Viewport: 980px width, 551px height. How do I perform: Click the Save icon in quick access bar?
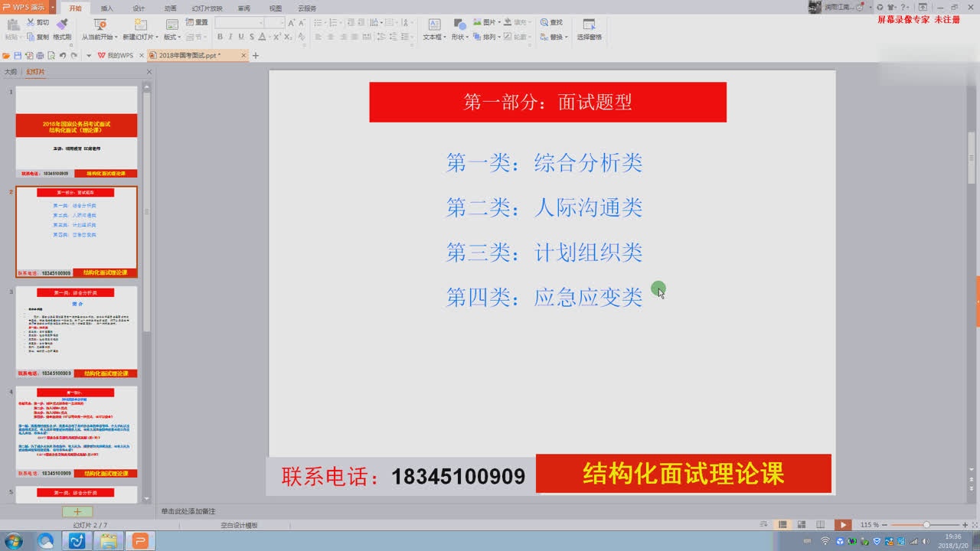pos(18,55)
